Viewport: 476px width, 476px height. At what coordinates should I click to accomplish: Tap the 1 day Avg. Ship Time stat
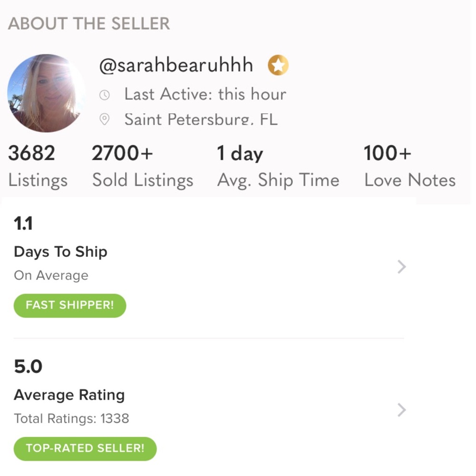coord(278,167)
